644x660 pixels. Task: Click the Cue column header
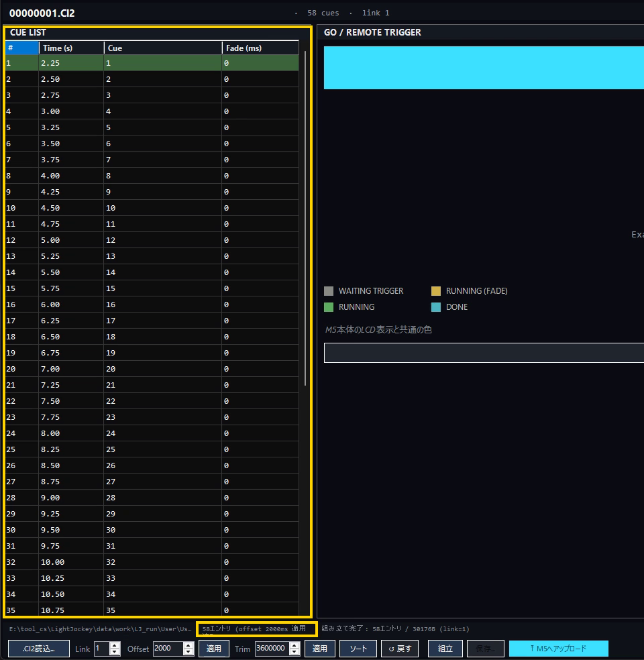click(x=163, y=48)
